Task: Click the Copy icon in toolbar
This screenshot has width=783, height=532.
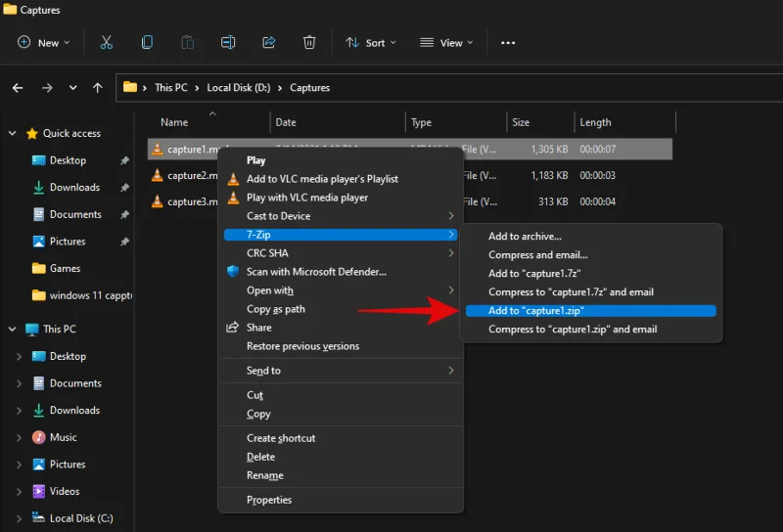Action: [x=147, y=43]
